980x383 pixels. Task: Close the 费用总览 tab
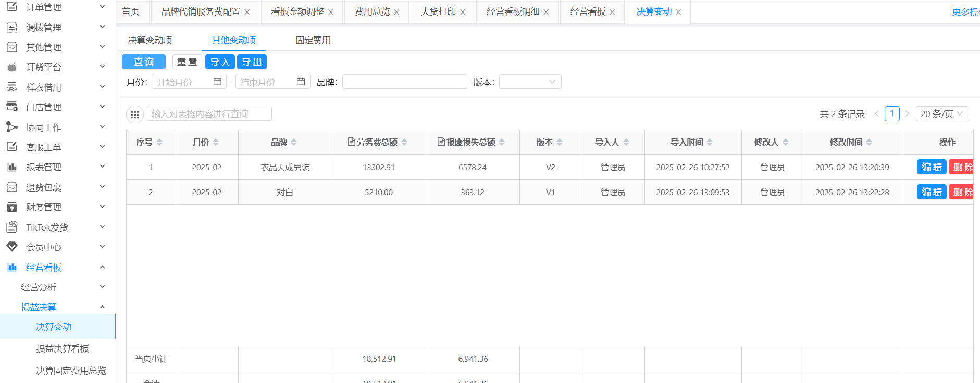click(x=396, y=12)
